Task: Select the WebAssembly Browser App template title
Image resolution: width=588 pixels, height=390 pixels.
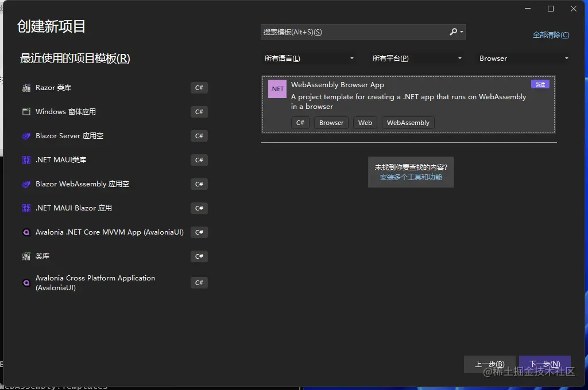Action: pos(338,85)
